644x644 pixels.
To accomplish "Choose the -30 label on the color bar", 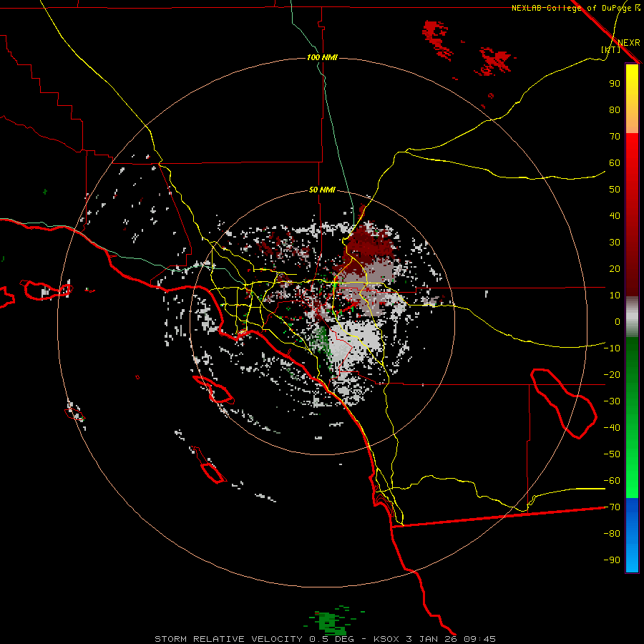I will (612, 401).
